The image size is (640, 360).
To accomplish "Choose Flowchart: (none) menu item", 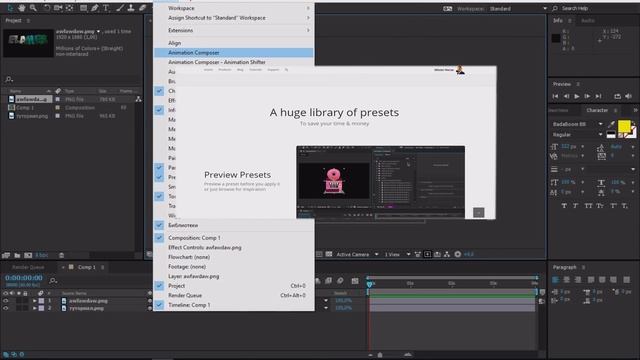I will (234, 257).
